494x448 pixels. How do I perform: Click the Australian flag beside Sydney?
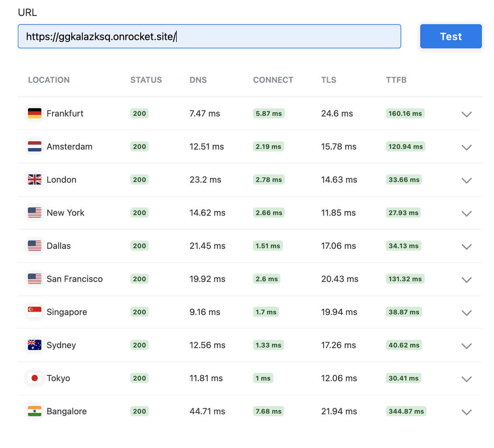point(35,345)
